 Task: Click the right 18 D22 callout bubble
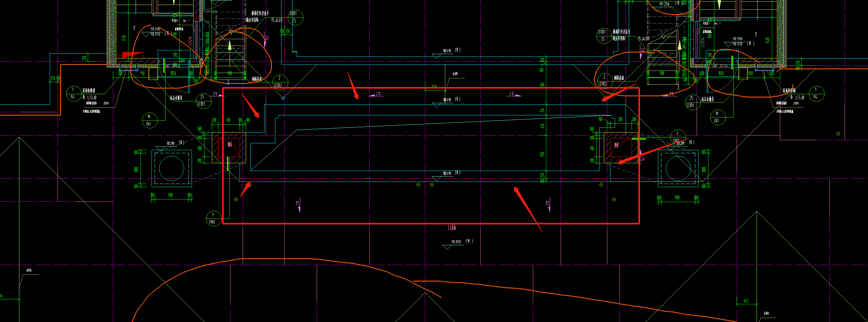(x=717, y=117)
